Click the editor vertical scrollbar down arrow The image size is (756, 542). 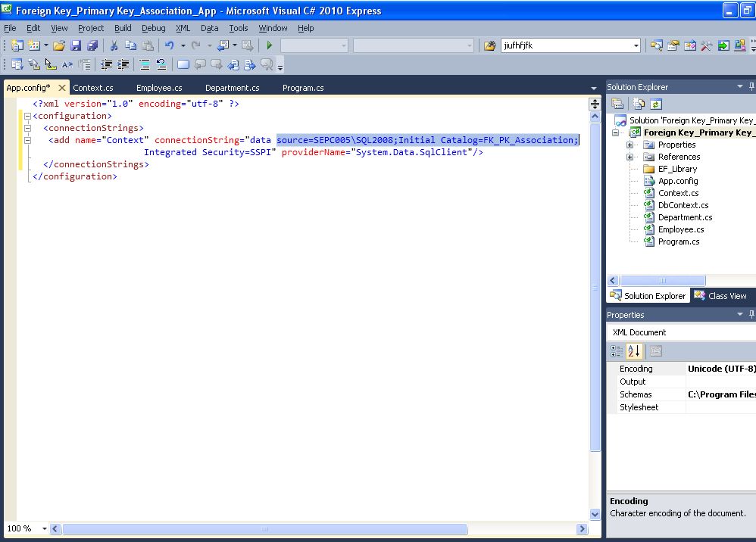coord(595,514)
